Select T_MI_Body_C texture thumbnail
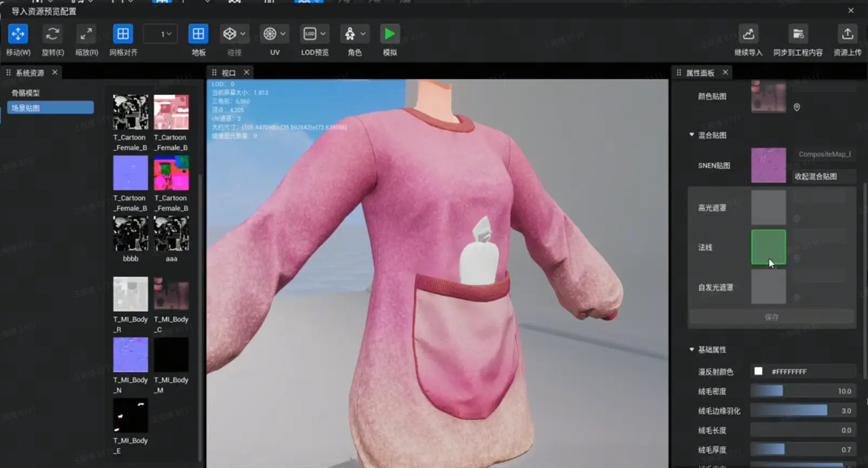Viewport: 868px width, 468px height. point(171,294)
